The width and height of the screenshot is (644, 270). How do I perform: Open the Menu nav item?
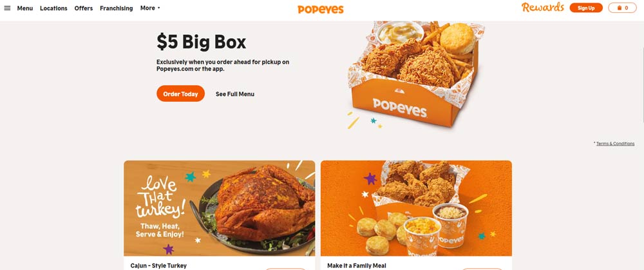tap(25, 8)
